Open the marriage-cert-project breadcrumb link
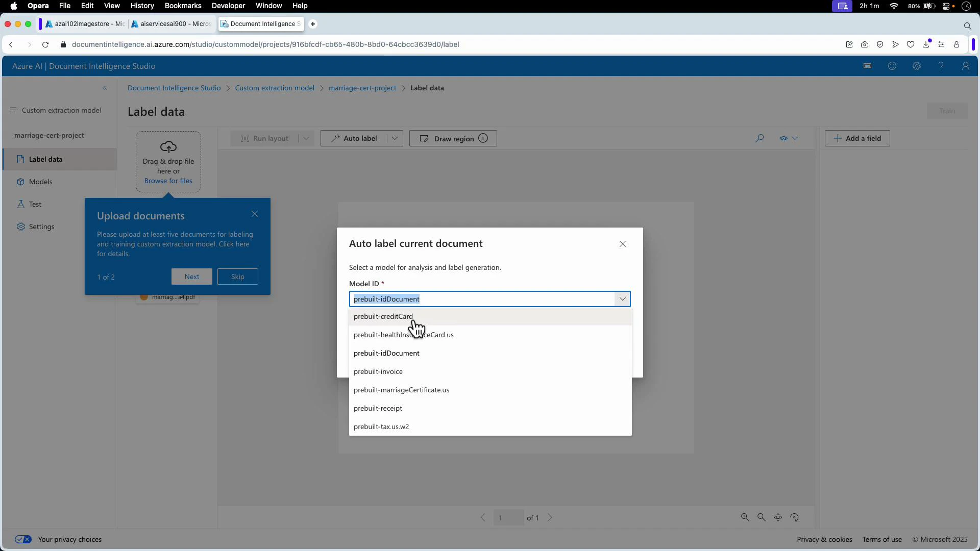The height and width of the screenshot is (551, 980). click(362, 88)
